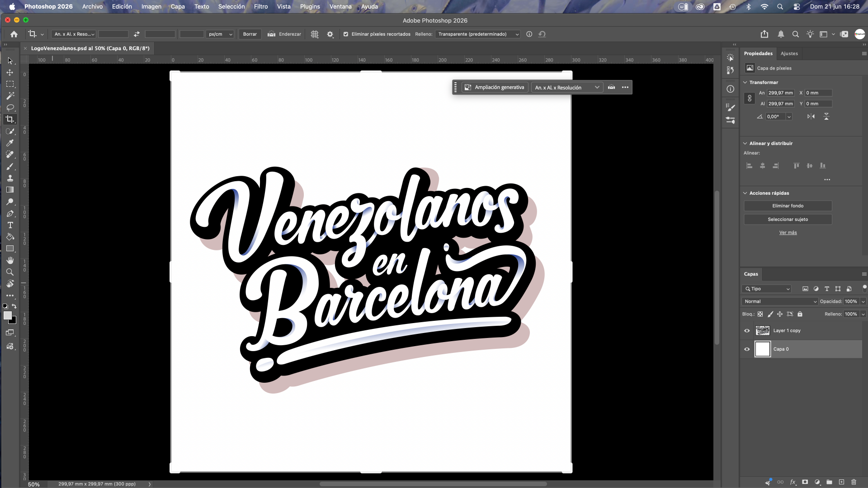This screenshot has width=868, height=488.
Task: Select the LogoVenezolanos.psd document tab
Action: coord(90,48)
